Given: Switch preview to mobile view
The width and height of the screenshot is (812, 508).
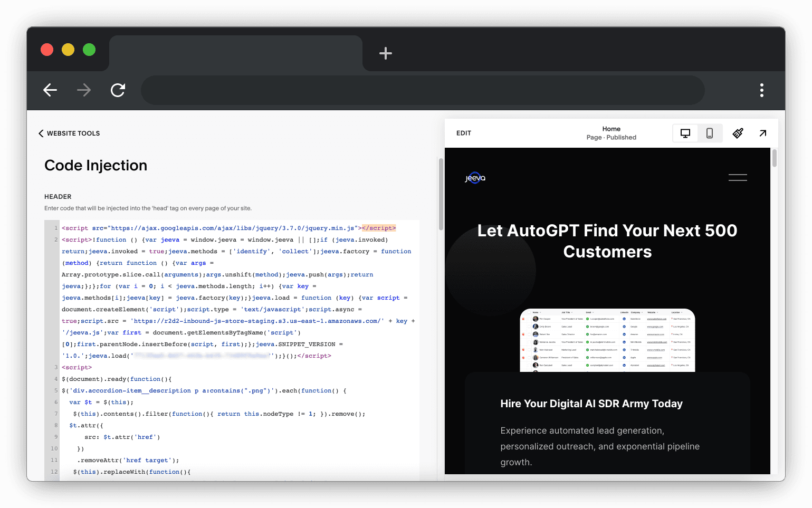Looking at the screenshot, I should pyautogui.click(x=710, y=133).
